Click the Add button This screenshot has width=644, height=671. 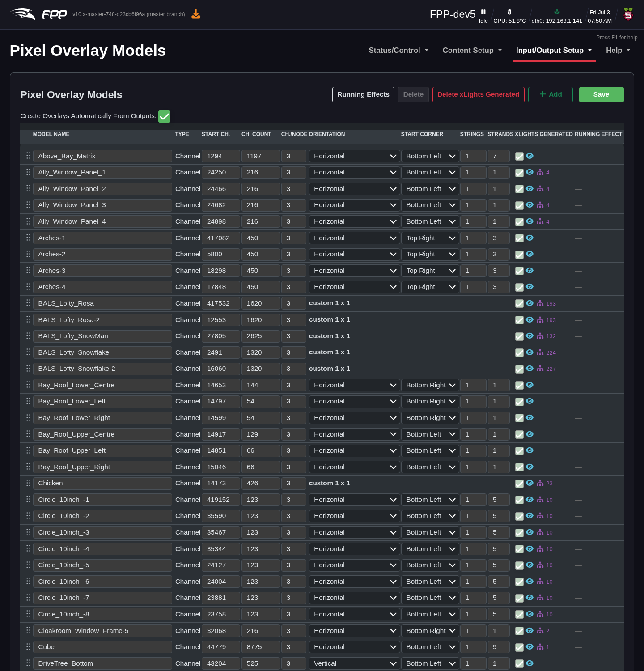point(551,94)
